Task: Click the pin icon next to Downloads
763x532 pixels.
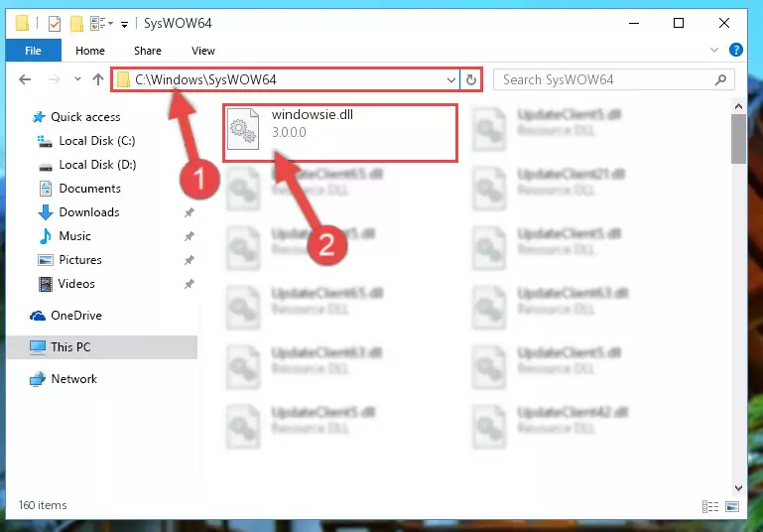Action: coord(189,212)
